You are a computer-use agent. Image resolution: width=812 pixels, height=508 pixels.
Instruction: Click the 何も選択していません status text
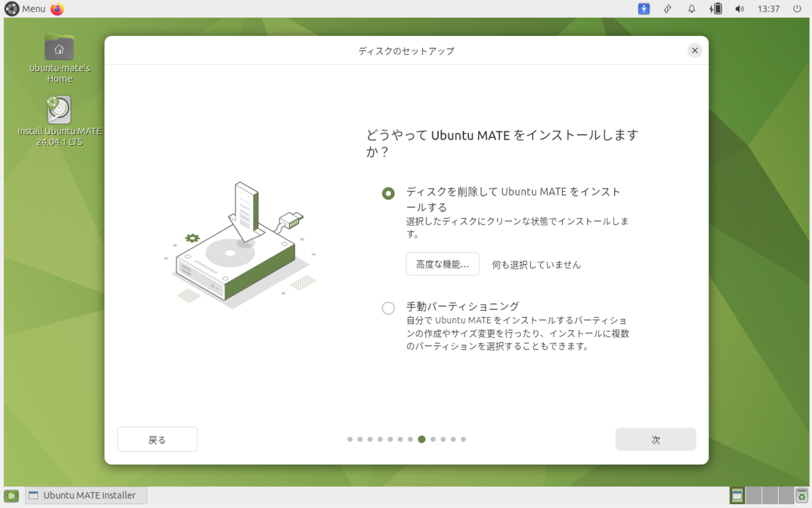[536, 265]
